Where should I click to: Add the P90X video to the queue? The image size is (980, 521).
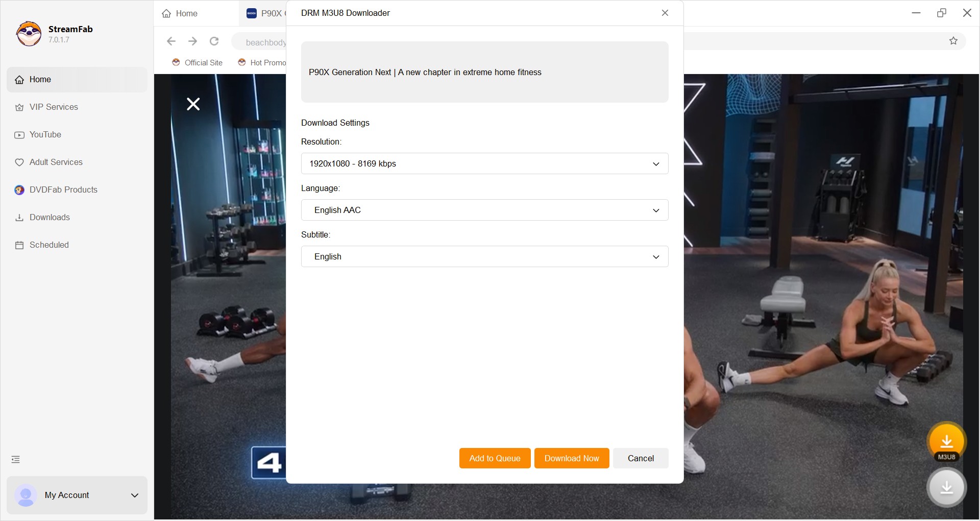coord(494,458)
